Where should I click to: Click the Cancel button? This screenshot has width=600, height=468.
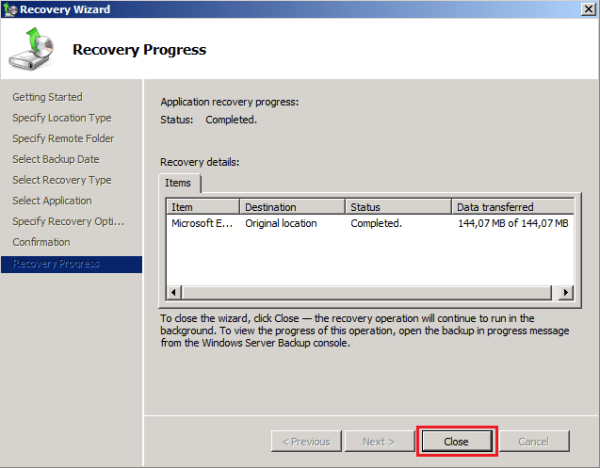pos(534,441)
